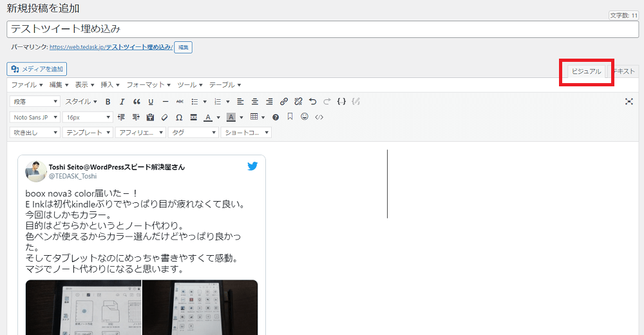Toggle fullscreen editor mode

click(x=629, y=102)
